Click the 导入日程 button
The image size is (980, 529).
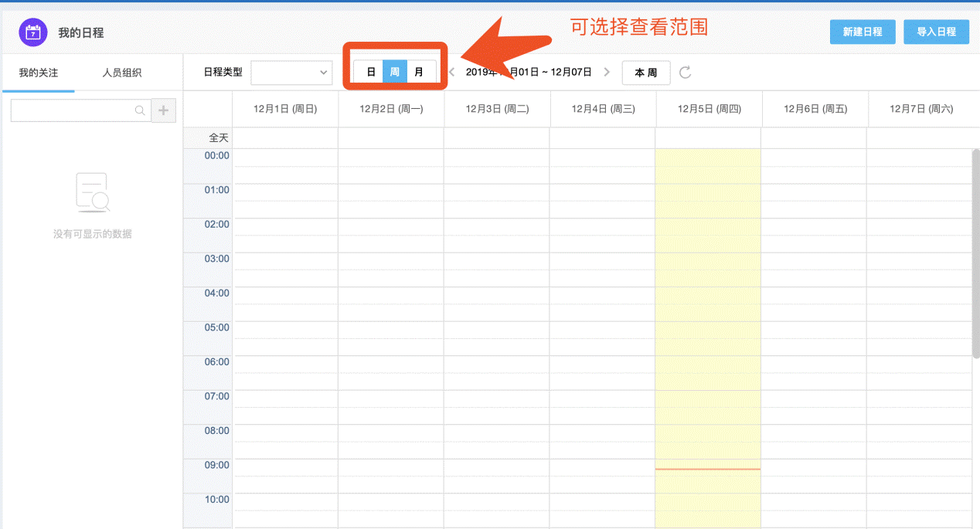tap(936, 32)
